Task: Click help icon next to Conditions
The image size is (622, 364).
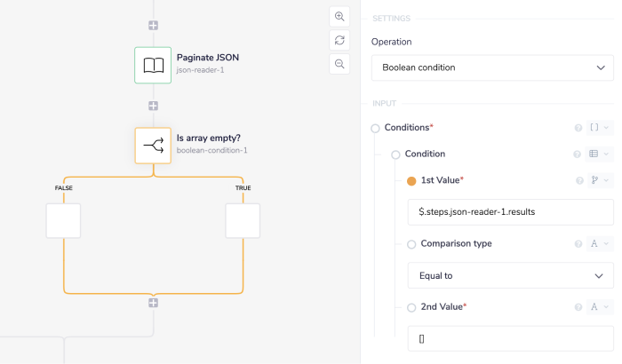Action: click(578, 128)
